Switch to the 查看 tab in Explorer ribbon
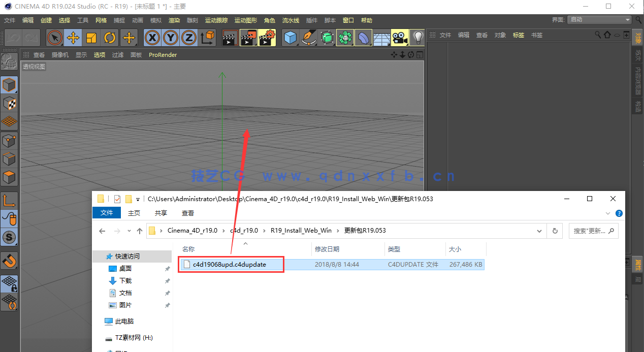 click(187, 213)
